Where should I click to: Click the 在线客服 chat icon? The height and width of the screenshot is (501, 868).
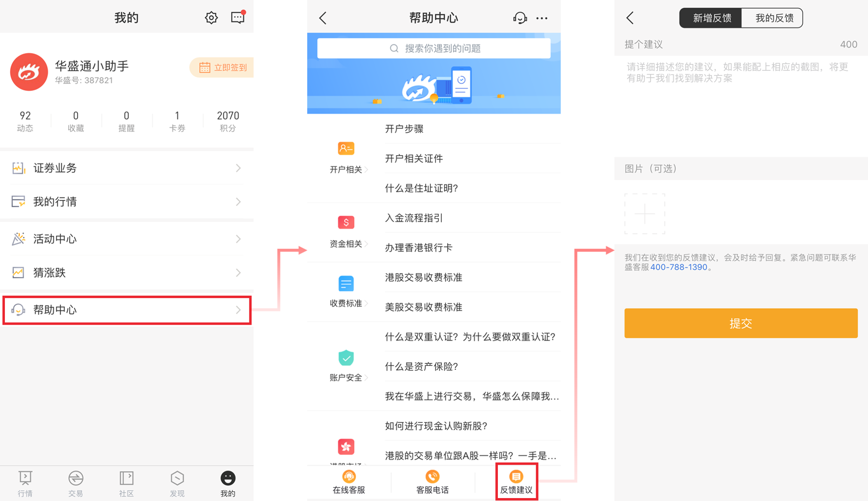(x=349, y=476)
